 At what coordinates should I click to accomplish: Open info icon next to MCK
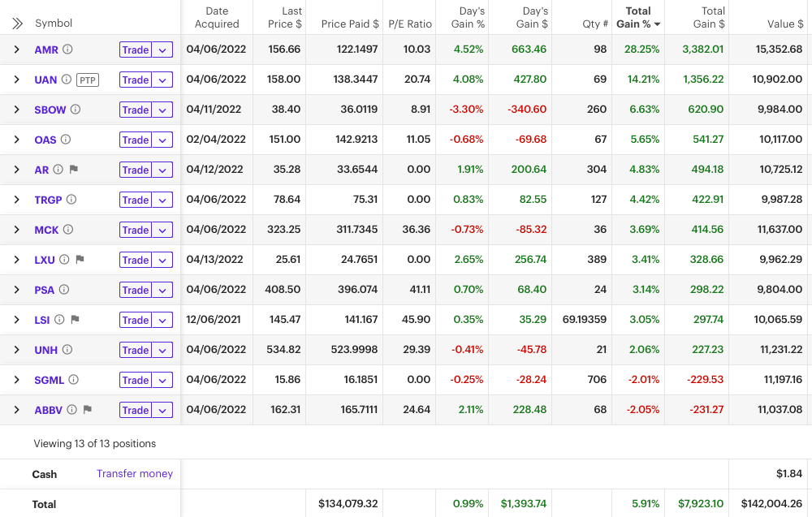pos(68,229)
